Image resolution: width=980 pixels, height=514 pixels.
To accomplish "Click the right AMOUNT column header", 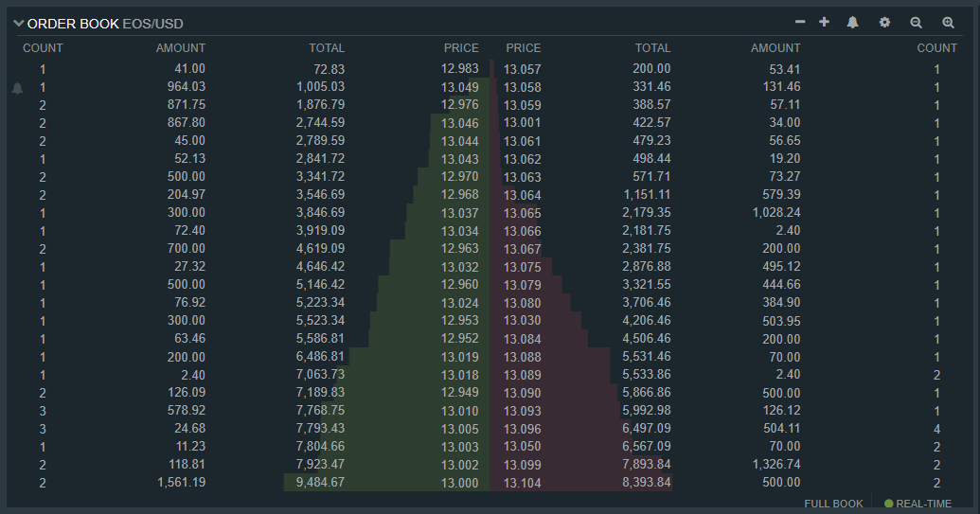I will point(775,48).
